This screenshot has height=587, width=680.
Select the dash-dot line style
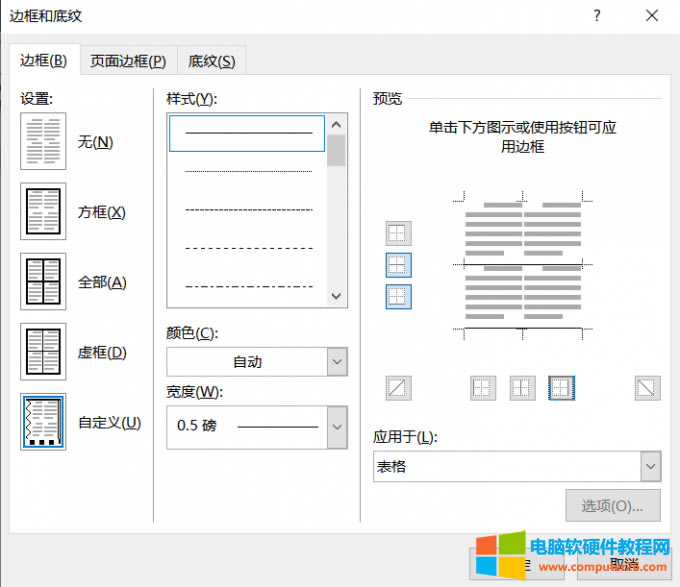tap(247, 287)
